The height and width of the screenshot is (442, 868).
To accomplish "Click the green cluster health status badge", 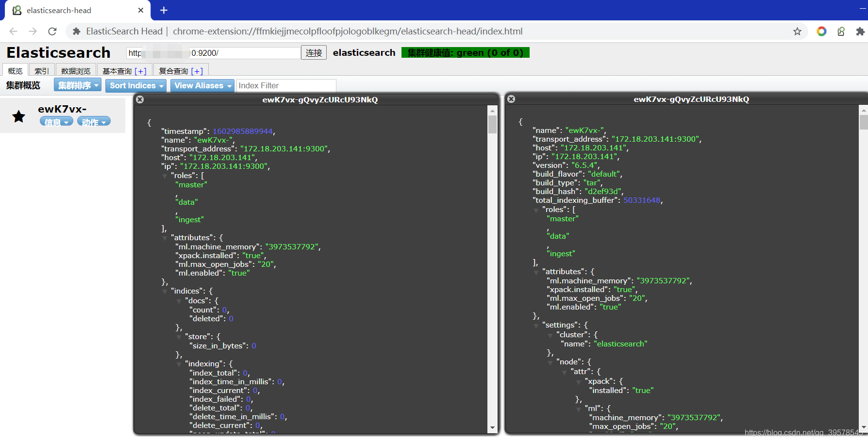I will coord(465,53).
